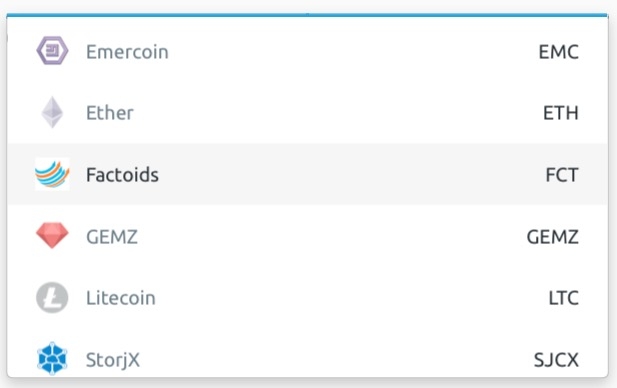Viewport: 617px width, 388px height.
Task: Click the blue StorjX network icon
Action: click(x=52, y=358)
